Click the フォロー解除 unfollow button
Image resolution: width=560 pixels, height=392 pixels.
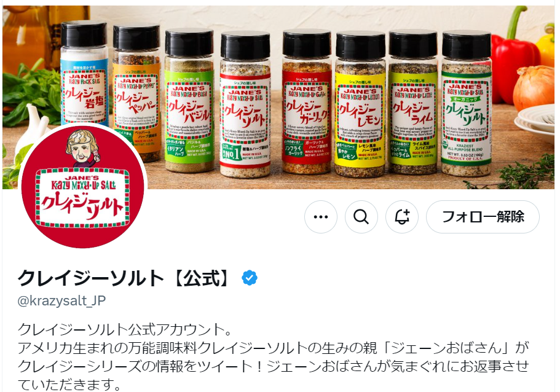[x=483, y=217]
